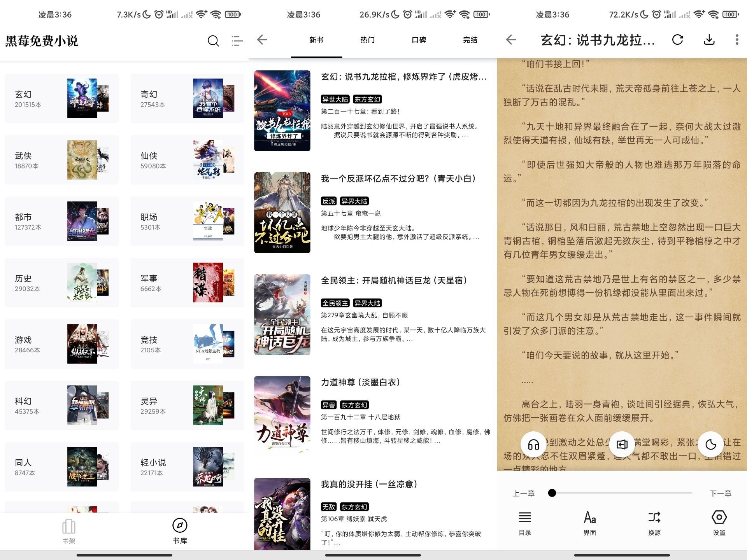Go back from the reader screen
Screen dimensions: 747x560
coord(511,40)
